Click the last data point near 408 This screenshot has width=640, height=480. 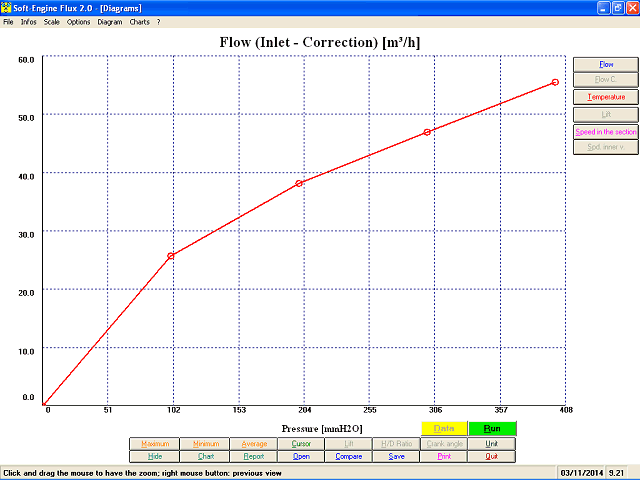(x=555, y=82)
